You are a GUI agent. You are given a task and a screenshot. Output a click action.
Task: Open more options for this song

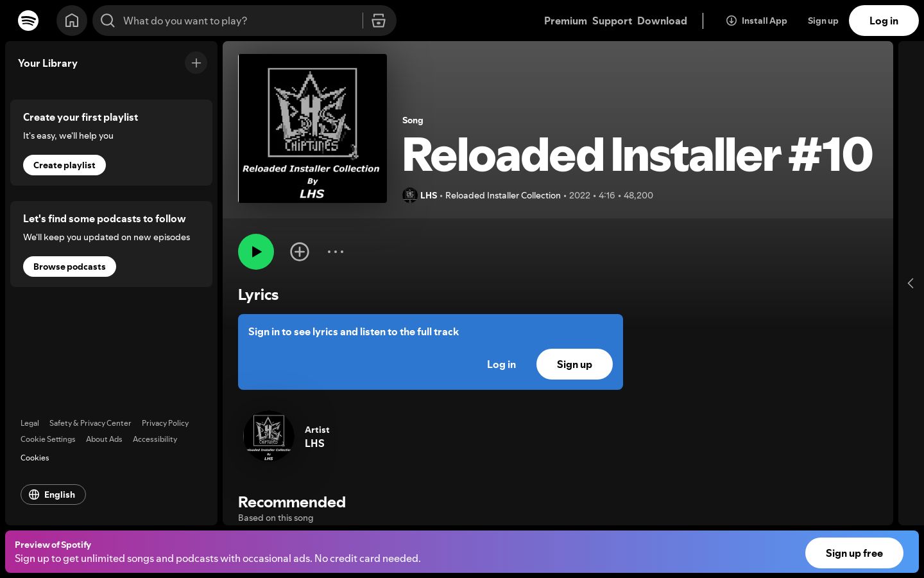click(x=336, y=252)
